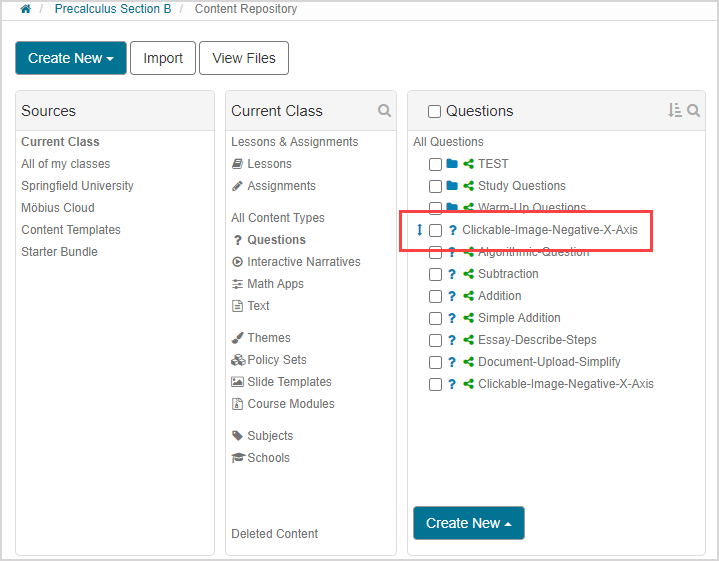Click question mark icon beside Simple Addition

pos(452,318)
